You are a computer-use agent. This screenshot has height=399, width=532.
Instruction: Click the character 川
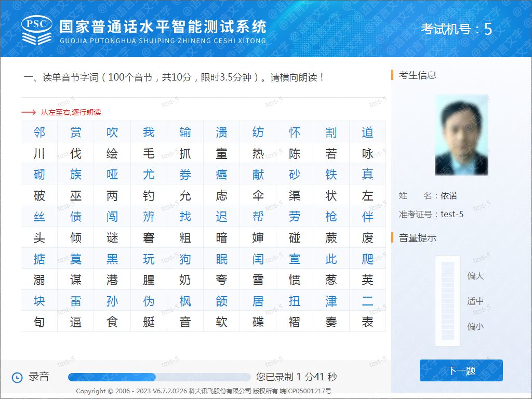pos(39,153)
